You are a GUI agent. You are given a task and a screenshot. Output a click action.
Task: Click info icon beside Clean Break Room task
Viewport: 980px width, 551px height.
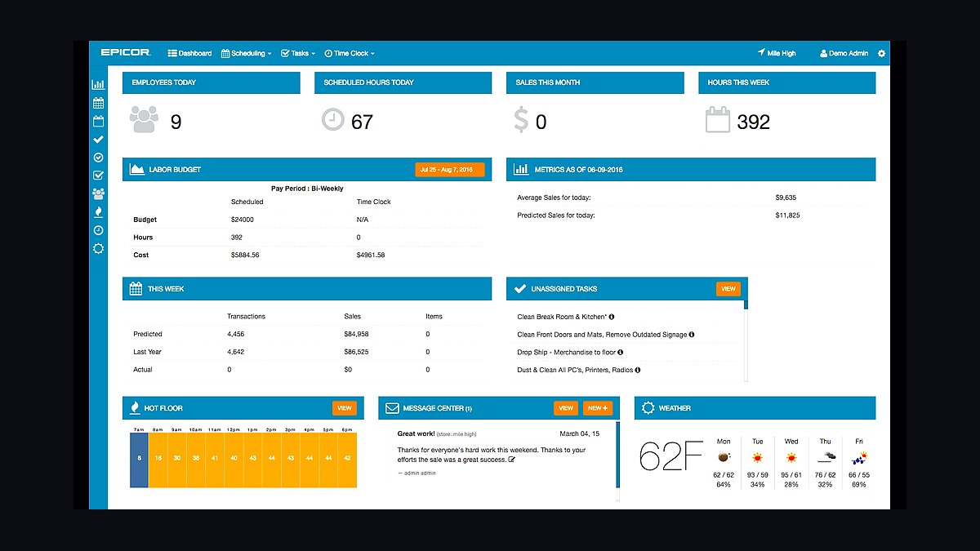tap(612, 317)
